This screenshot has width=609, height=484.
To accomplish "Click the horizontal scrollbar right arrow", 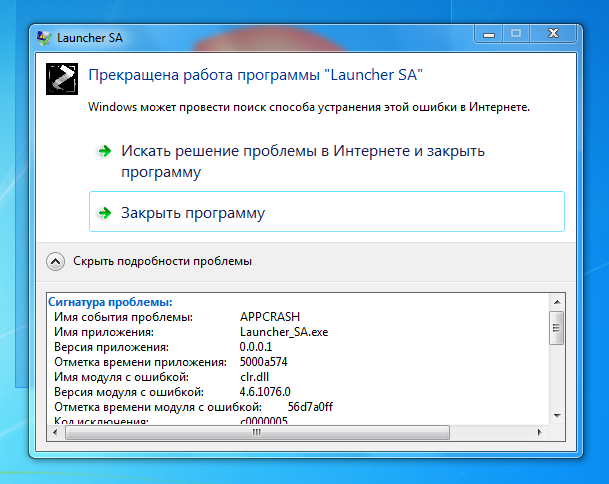I will [x=539, y=432].
